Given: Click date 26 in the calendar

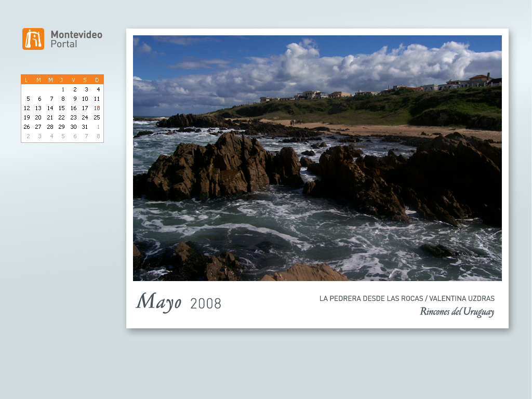Looking at the screenshot, I should click(x=27, y=127).
